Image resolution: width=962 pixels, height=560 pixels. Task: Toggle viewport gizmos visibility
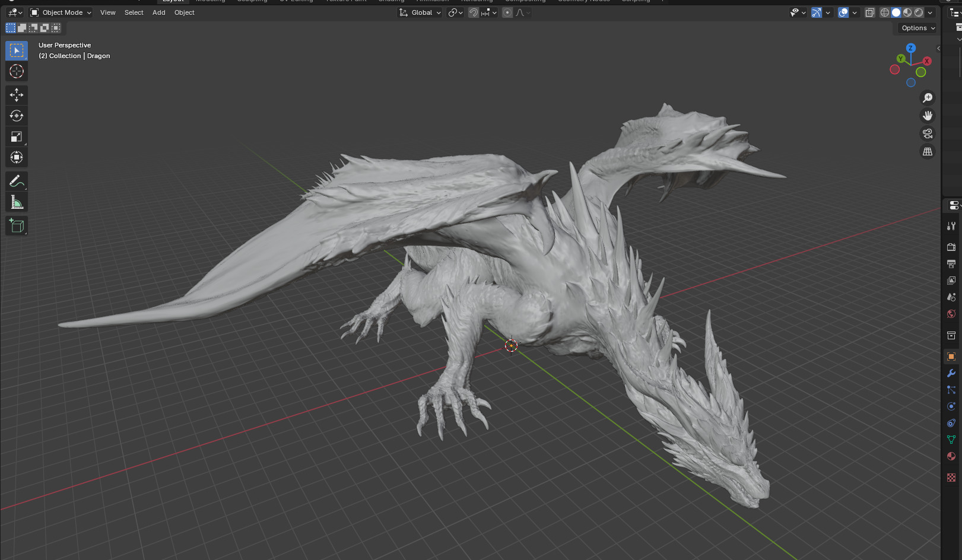pos(817,12)
